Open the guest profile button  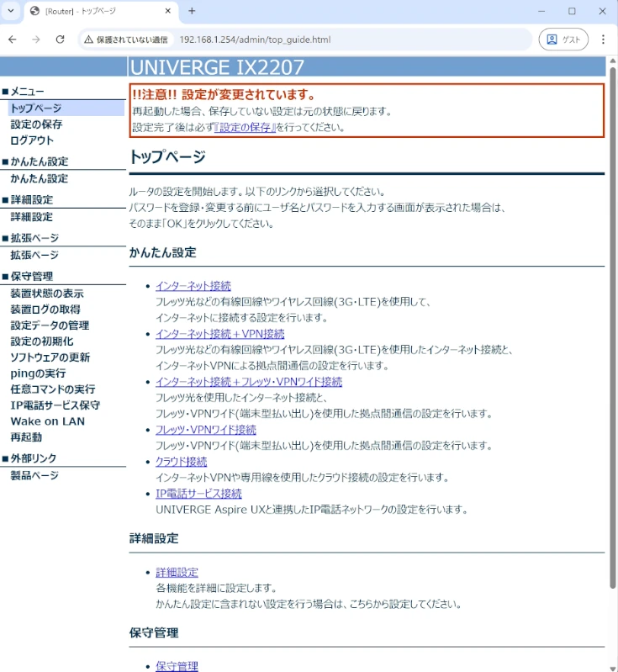pyautogui.click(x=563, y=40)
